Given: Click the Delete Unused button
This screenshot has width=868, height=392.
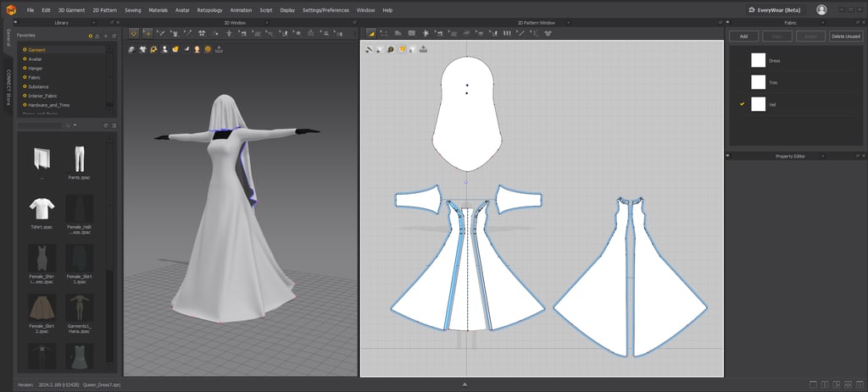Looking at the screenshot, I should (844, 36).
